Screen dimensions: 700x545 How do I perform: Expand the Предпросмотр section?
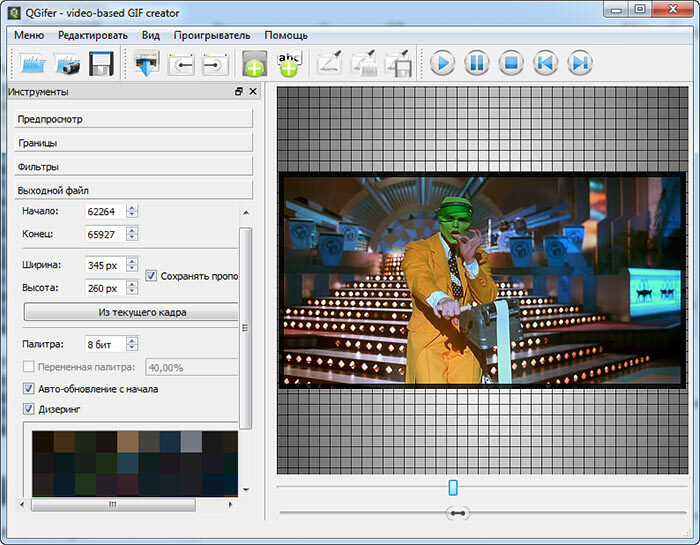tap(134, 119)
